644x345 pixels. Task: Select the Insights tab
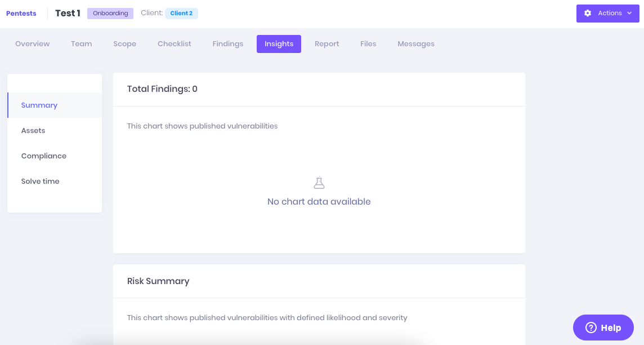[x=279, y=44]
